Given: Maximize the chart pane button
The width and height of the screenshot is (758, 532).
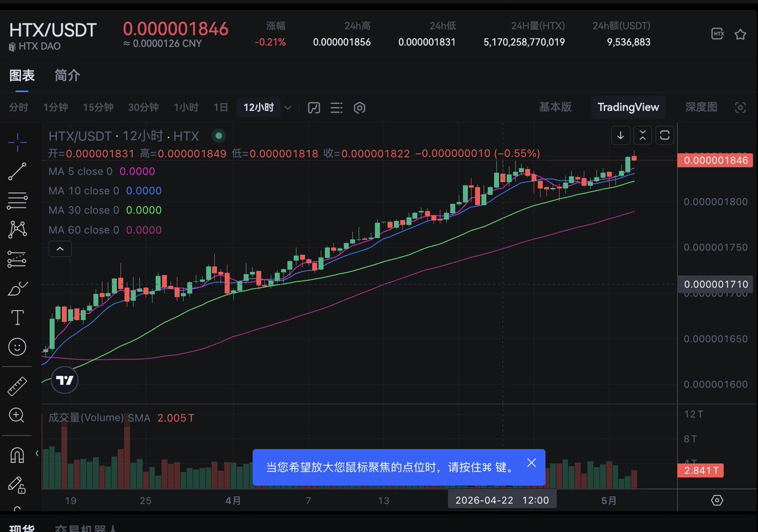Looking at the screenshot, I should tap(665, 135).
